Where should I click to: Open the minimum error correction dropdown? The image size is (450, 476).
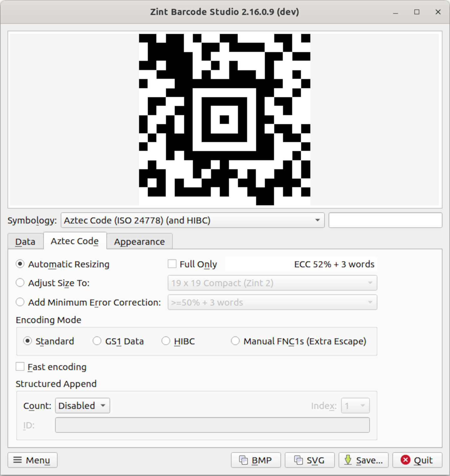click(x=272, y=303)
